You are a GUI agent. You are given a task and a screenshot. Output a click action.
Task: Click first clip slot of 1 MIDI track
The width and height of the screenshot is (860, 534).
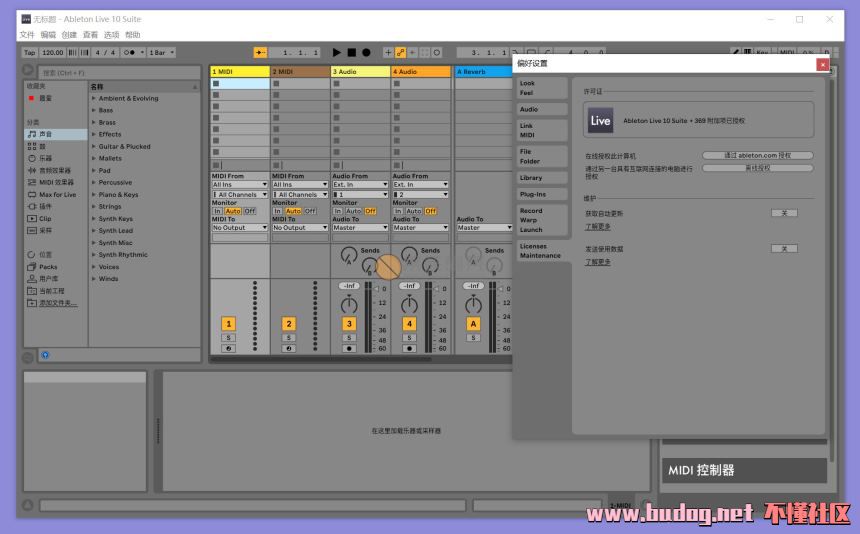click(x=240, y=84)
